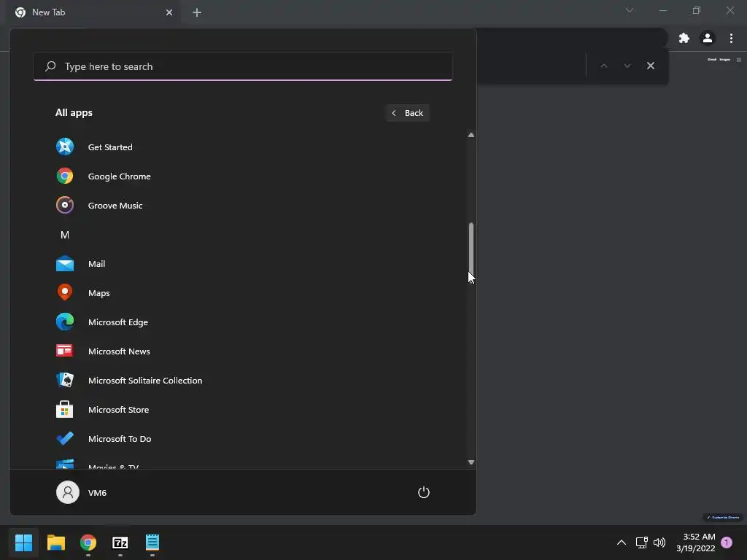Show hidden tray icons chevron

pos(622,542)
